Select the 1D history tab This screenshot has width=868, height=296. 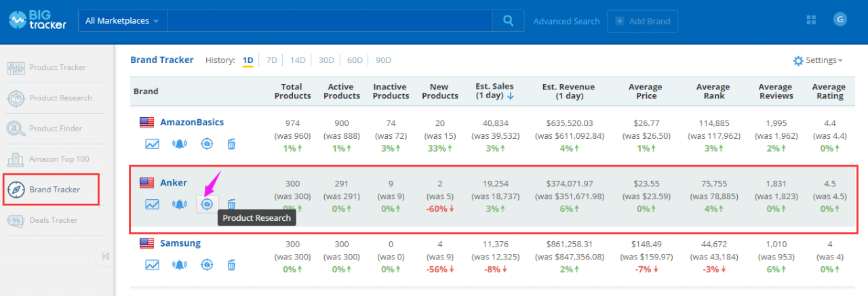248,60
